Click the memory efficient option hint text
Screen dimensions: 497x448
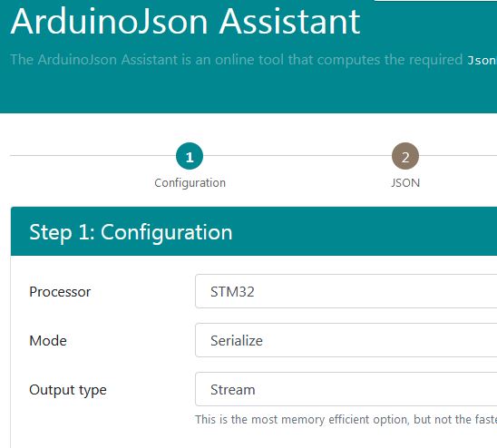point(346,420)
